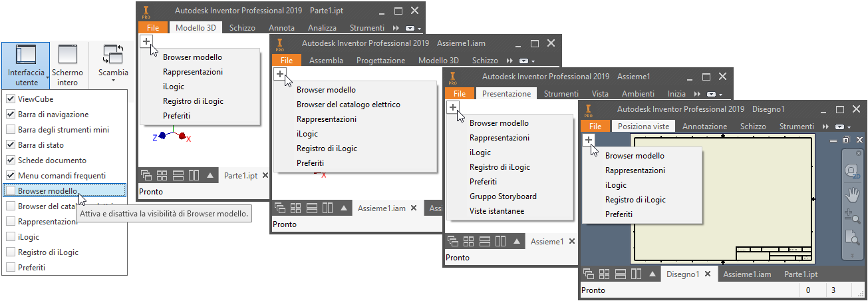Click the tile horizontally icon in Presentazione Assieme1 window
Screen dimensions: 868x301
(485, 241)
